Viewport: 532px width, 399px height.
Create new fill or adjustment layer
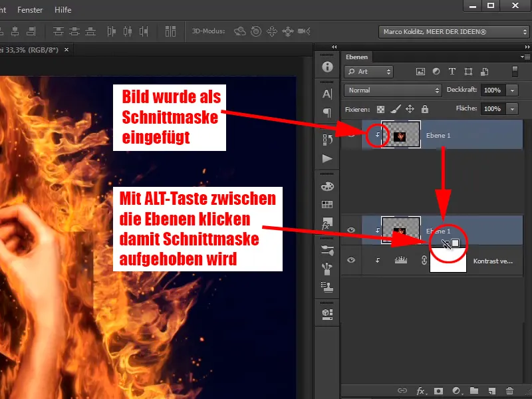(x=456, y=391)
